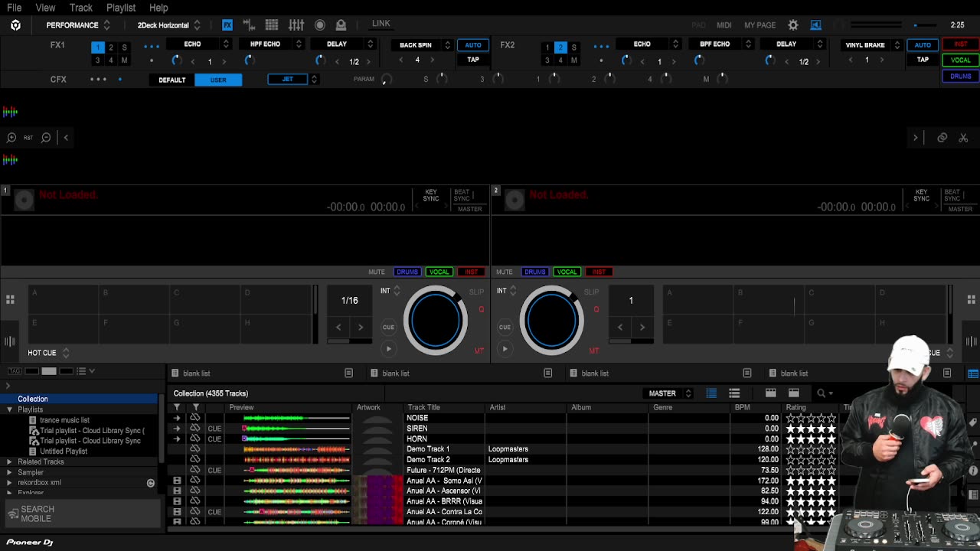Image resolution: width=980 pixels, height=551 pixels.
Task: Open the File menu
Action: (15, 8)
